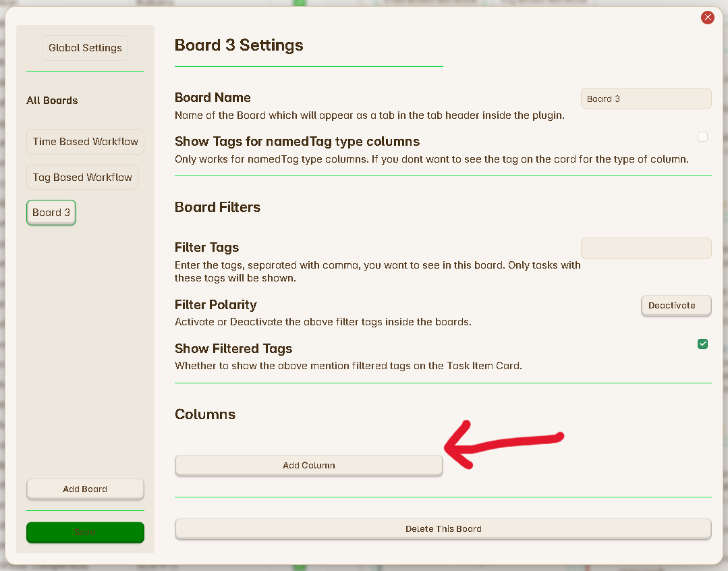728x571 pixels.
Task: Click Add Column under Columns
Action: [308, 465]
